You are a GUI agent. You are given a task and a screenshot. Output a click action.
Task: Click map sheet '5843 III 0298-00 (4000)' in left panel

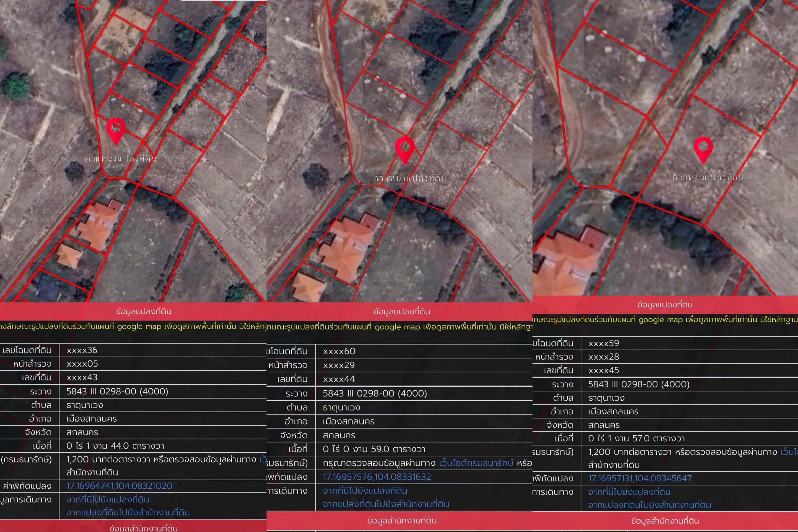pyautogui.click(x=117, y=391)
